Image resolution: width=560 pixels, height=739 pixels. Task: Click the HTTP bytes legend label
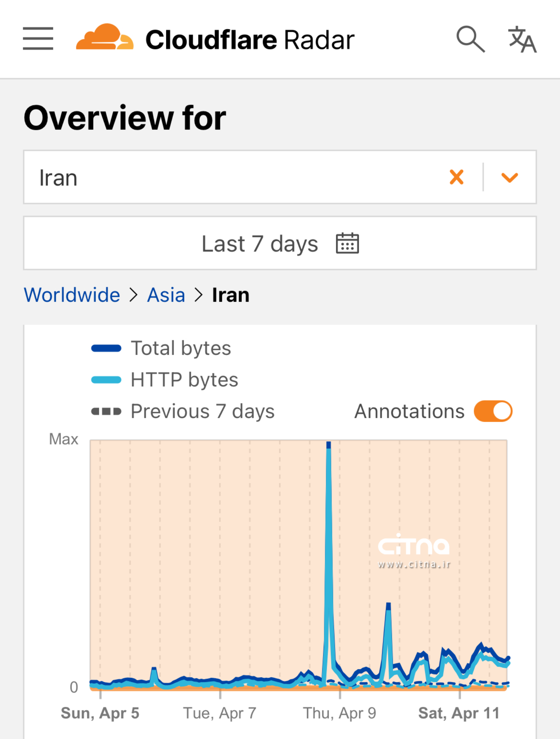[x=184, y=379]
